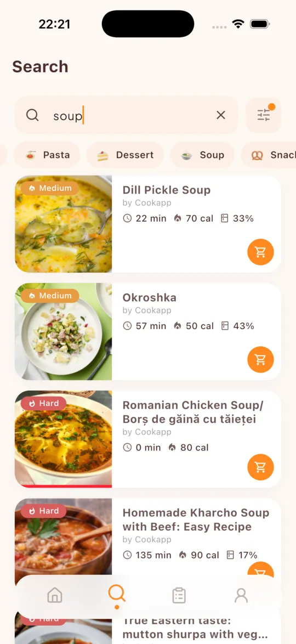Select the Pasta category chip

point(47,155)
